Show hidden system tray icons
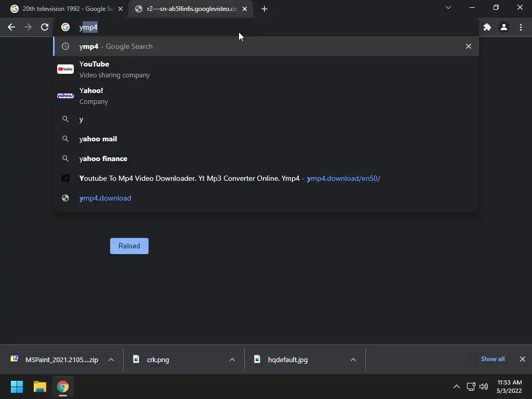The height and width of the screenshot is (399, 532). (x=457, y=387)
